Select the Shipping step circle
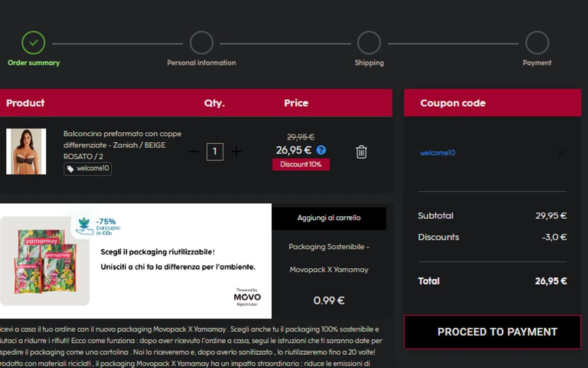 (369, 43)
